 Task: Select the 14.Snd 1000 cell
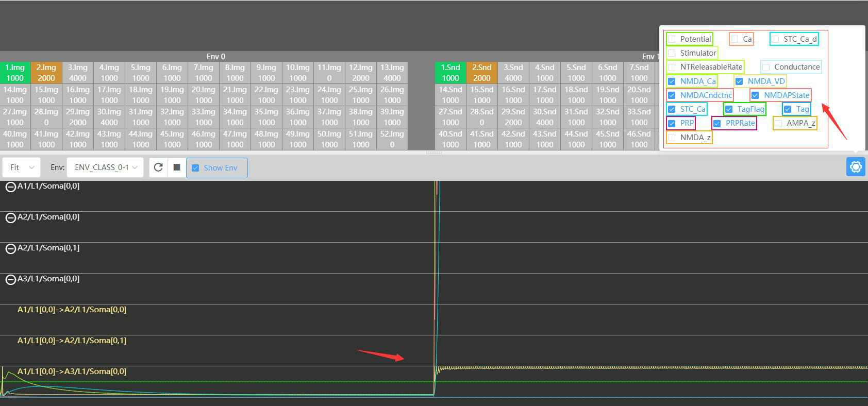(450, 95)
